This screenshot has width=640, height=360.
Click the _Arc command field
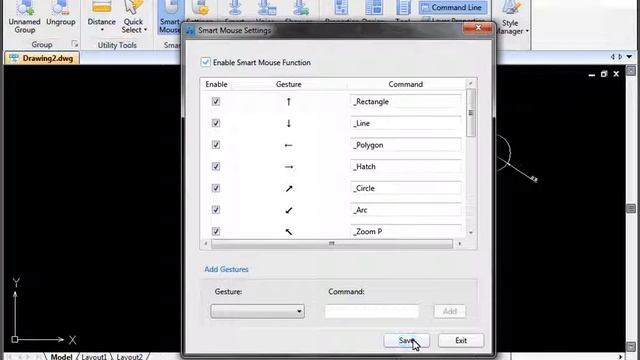[406, 210]
